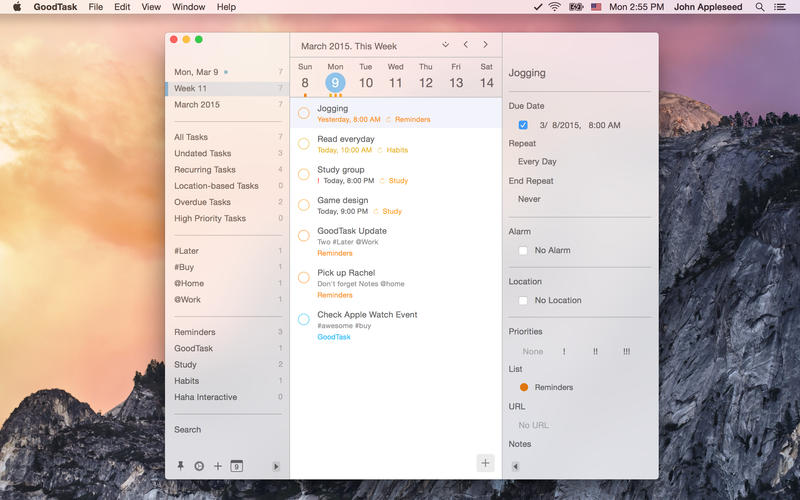Go to previous week with left arrow
800x500 pixels.
tap(466, 45)
